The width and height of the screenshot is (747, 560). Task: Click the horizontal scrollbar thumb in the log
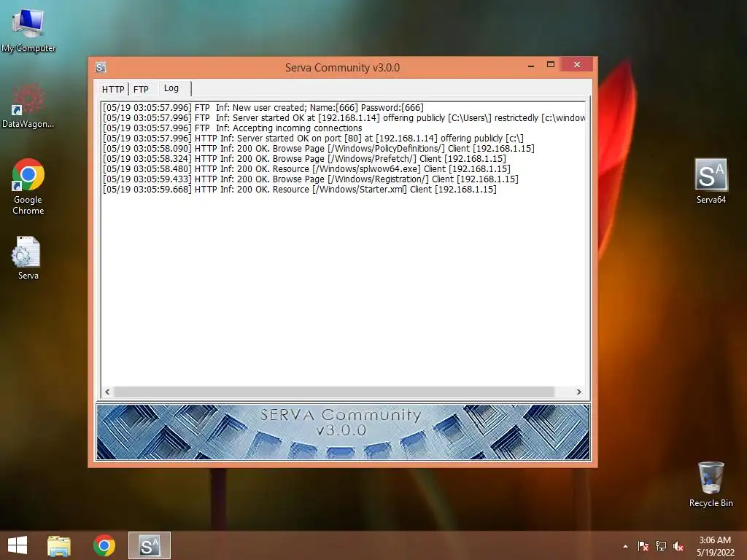point(334,392)
